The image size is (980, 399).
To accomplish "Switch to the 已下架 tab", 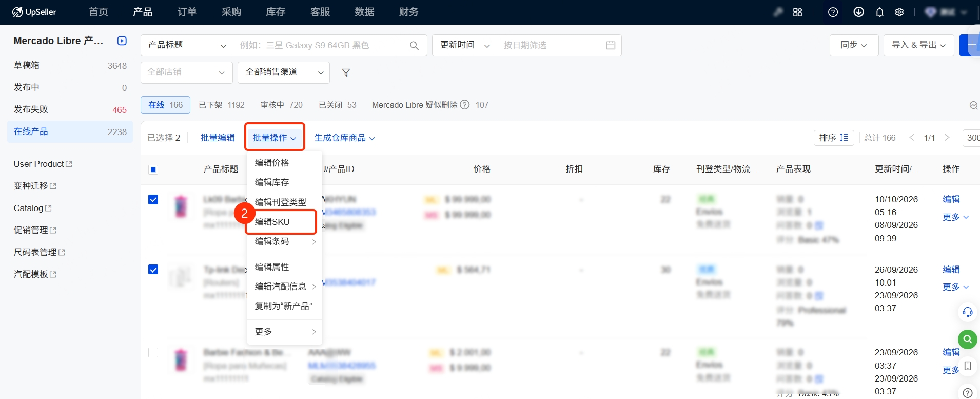I will [x=221, y=105].
